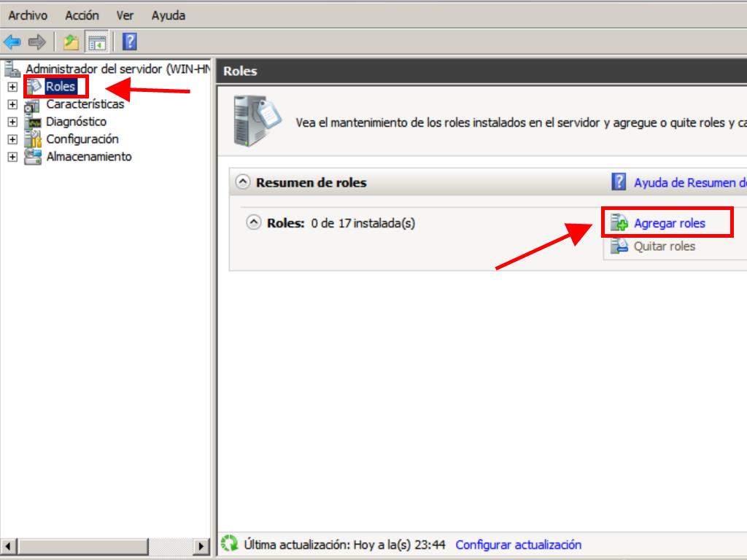Open the Acción menu
747x560 pixels.
(82, 15)
